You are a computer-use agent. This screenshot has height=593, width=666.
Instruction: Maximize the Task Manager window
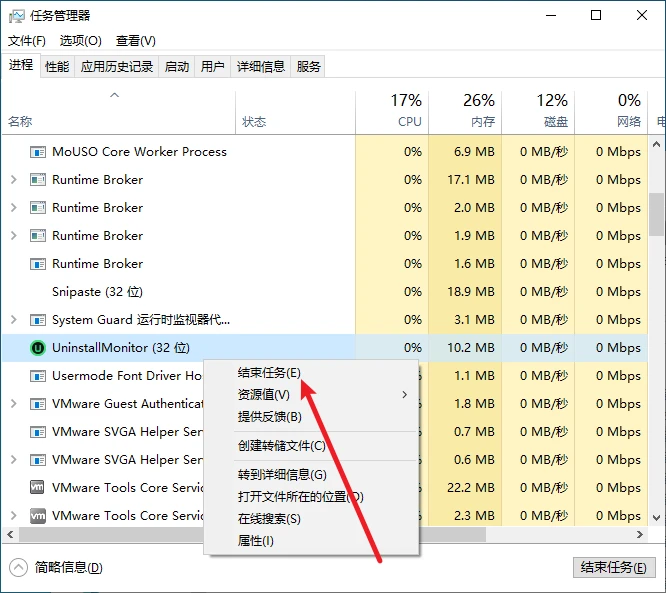tap(596, 16)
